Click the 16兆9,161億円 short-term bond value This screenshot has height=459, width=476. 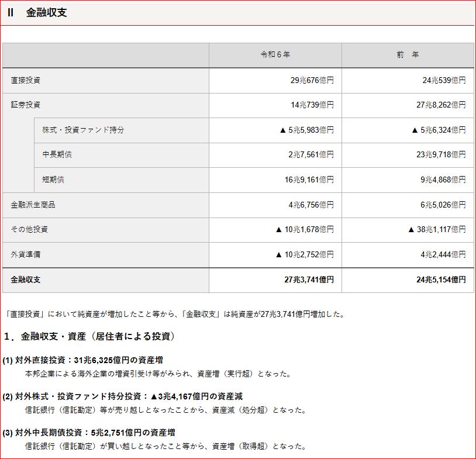click(x=309, y=180)
